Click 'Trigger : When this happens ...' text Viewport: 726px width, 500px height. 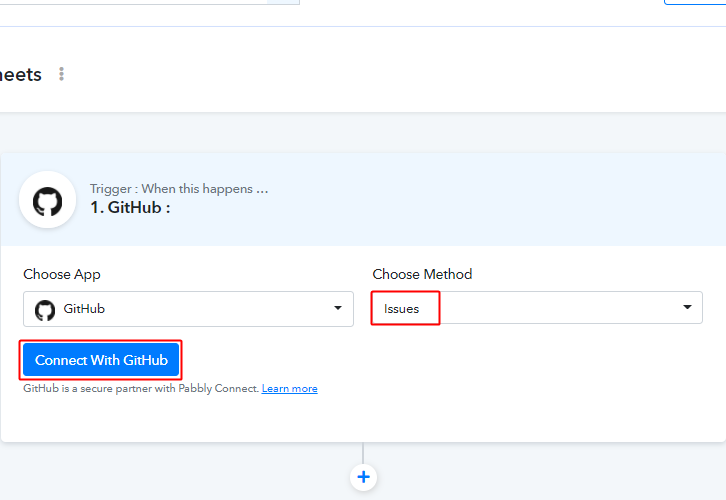pos(179,189)
